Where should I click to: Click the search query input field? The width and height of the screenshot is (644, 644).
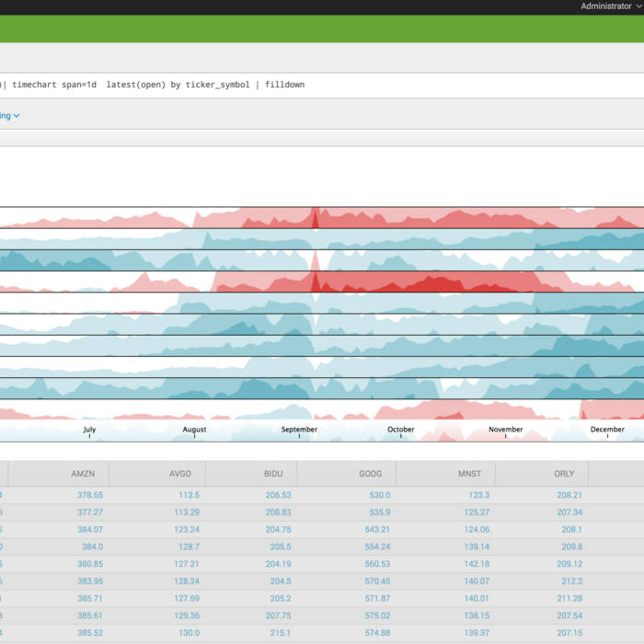point(322,85)
